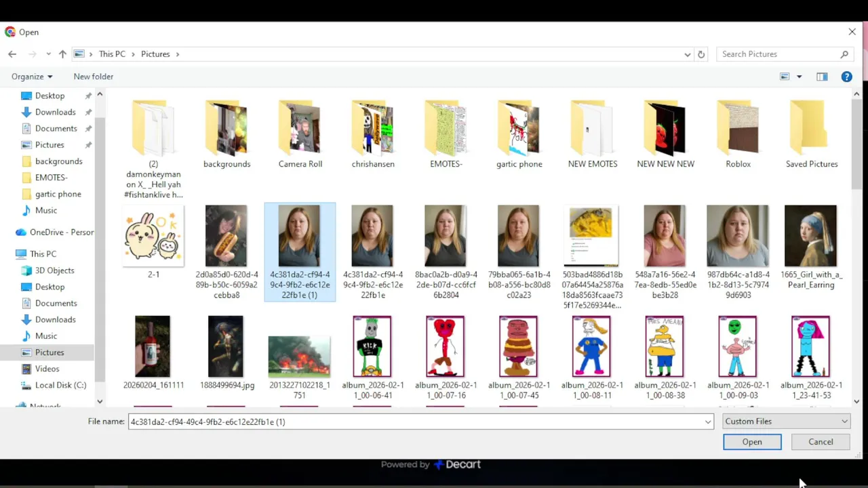Select the 2013227102218_1751 fire image
Screen dimensions: 868x488
299,358
